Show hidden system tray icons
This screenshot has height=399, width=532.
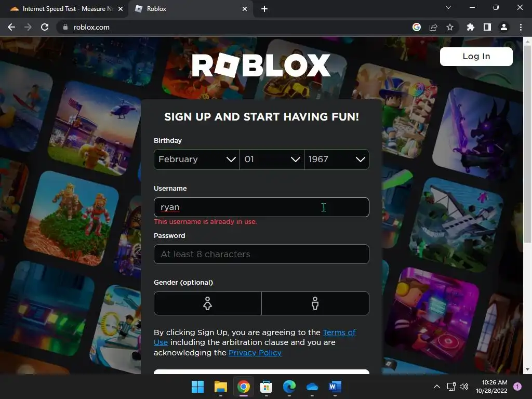coord(437,387)
